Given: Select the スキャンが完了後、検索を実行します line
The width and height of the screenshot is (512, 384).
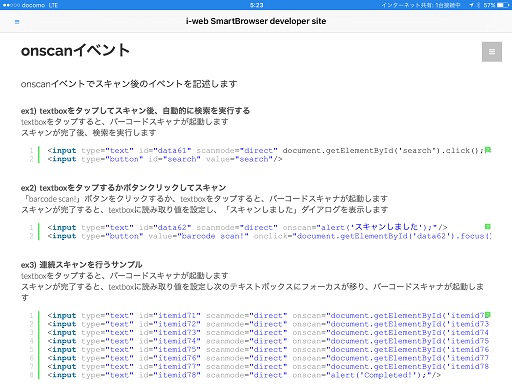Looking at the screenshot, I should pos(89,133).
